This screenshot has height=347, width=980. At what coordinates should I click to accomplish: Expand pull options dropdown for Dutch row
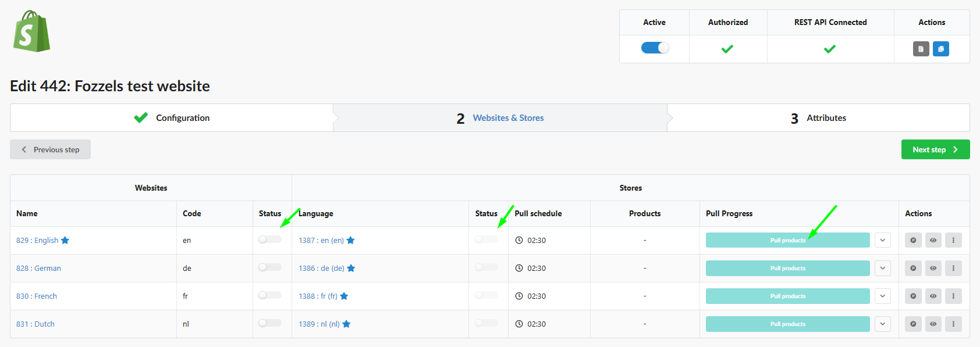[882, 324]
